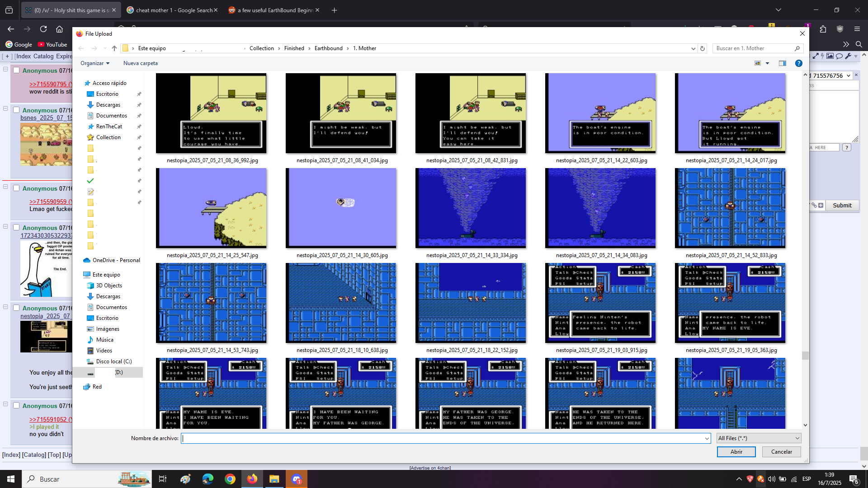Viewport: 868px width, 488px height.
Task: Select Red network location
Action: pos(97,387)
